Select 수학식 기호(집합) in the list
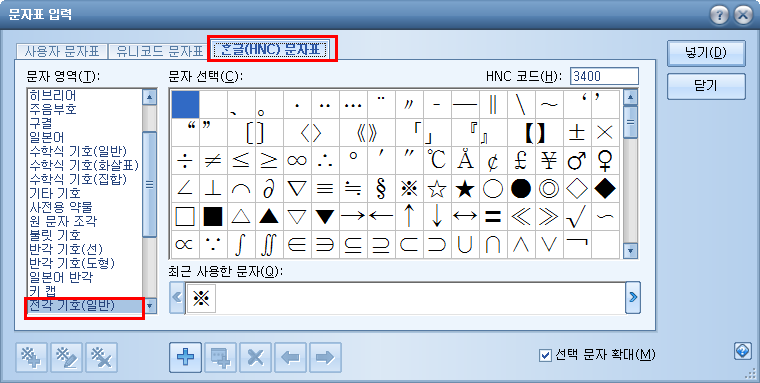This screenshot has height=383, width=760. coord(79,179)
